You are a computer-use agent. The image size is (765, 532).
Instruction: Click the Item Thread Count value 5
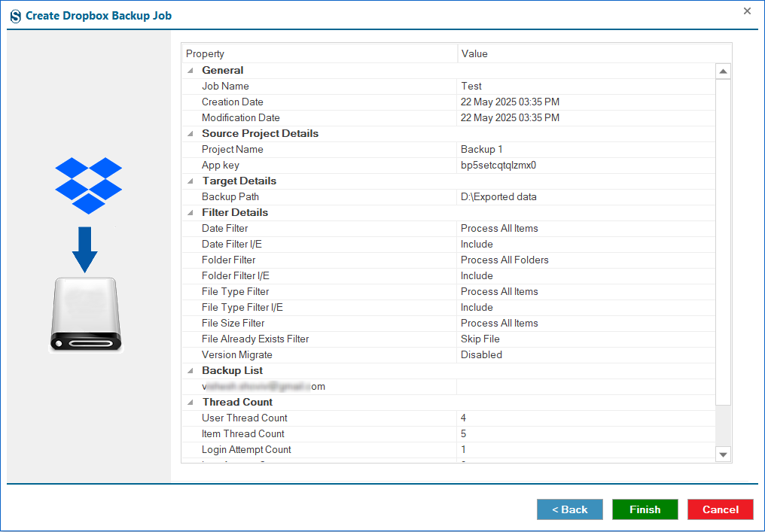(463, 434)
